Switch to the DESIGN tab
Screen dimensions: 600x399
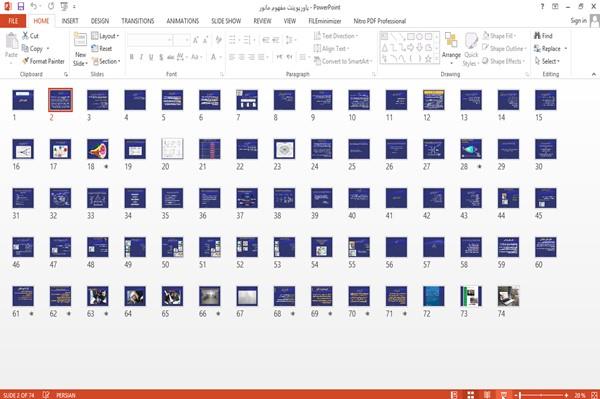(99, 21)
